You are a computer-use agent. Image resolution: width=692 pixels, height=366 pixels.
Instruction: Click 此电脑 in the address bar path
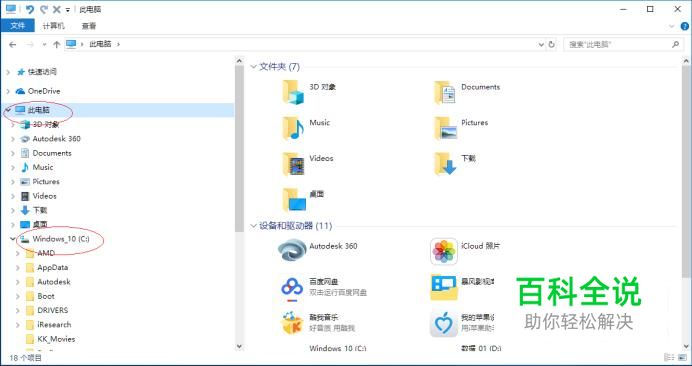(x=100, y=44)
